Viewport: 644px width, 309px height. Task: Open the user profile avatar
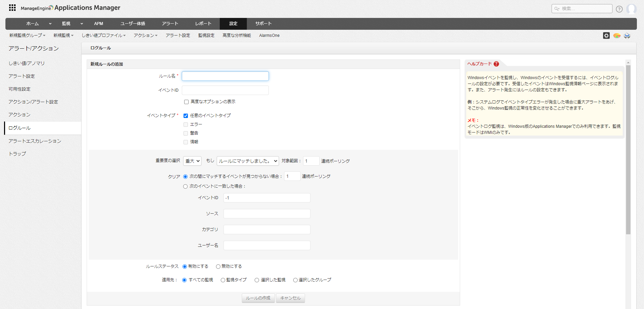coord(631,9)
